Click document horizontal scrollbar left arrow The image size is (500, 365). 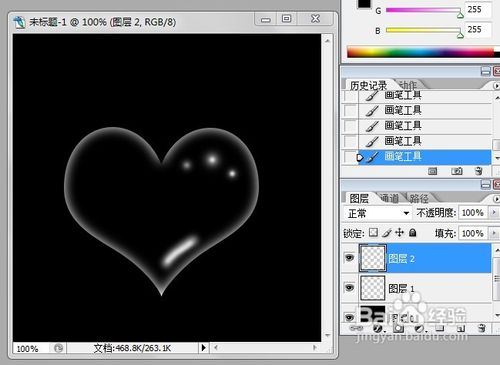click(x=216, y=348)
